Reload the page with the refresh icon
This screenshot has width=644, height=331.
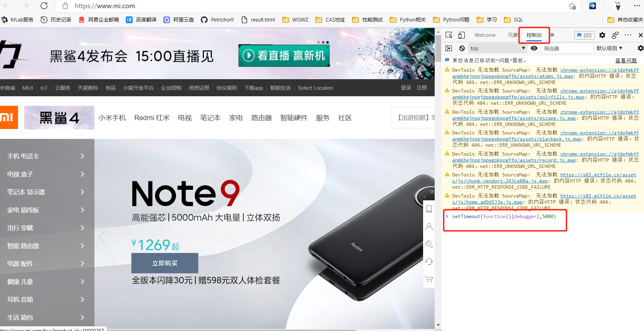coord(44,6)
